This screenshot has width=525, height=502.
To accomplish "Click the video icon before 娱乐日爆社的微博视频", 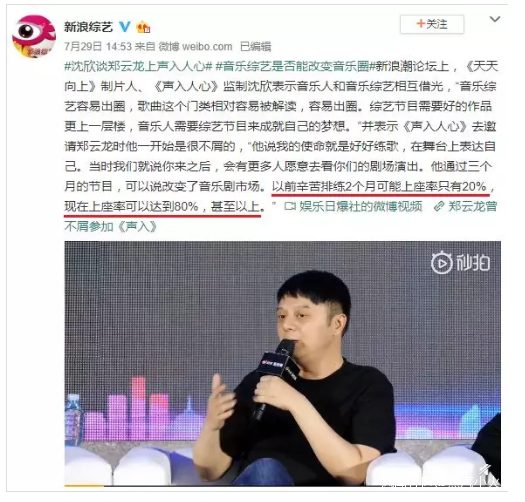I will click(290, 206).
